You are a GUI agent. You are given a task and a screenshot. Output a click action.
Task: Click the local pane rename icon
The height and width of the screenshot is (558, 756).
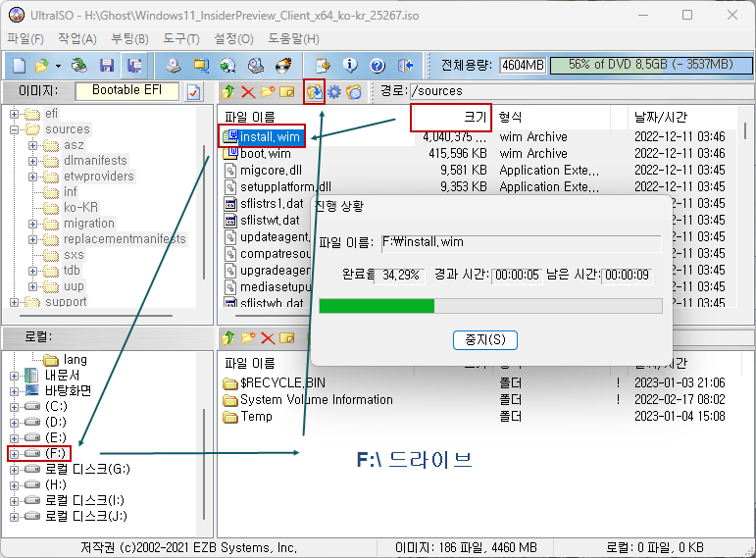287,338
